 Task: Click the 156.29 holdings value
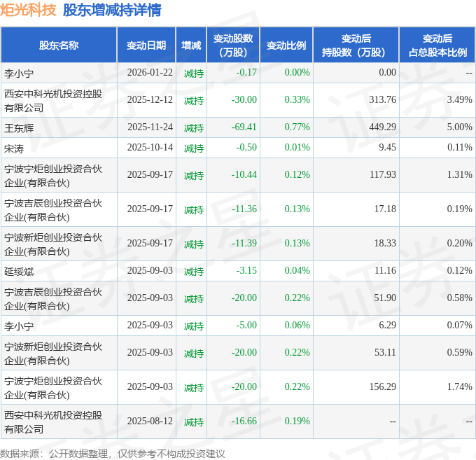point(382,386)
